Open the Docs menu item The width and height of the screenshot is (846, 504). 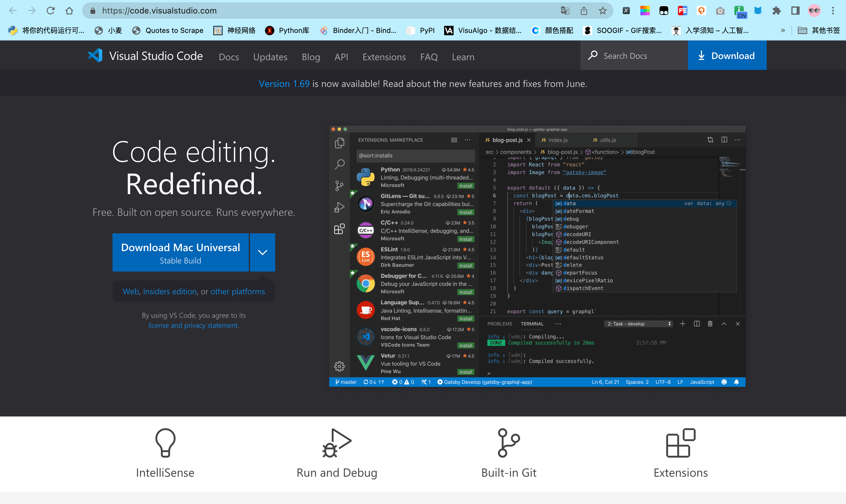pyautogui.click(x=229, y=57)
